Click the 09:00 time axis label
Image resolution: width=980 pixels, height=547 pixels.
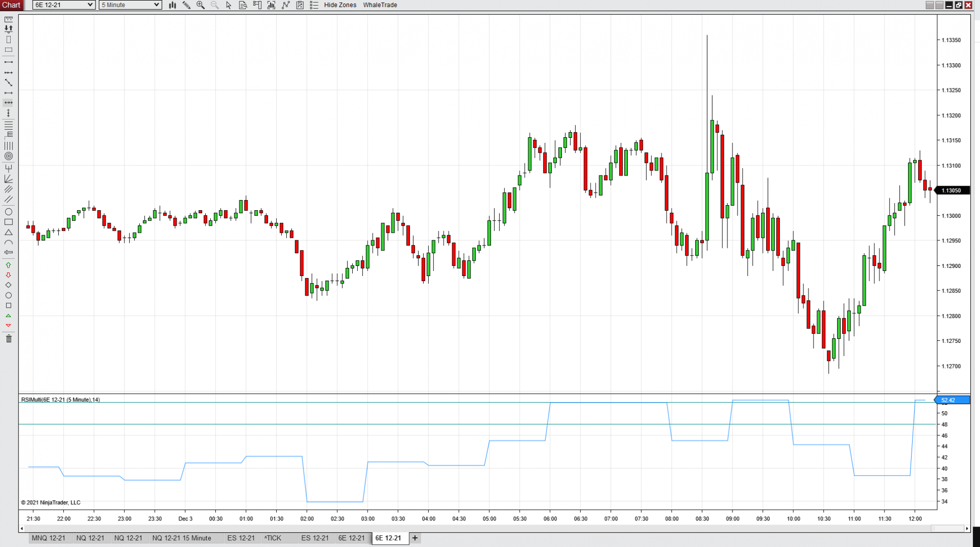733,518
